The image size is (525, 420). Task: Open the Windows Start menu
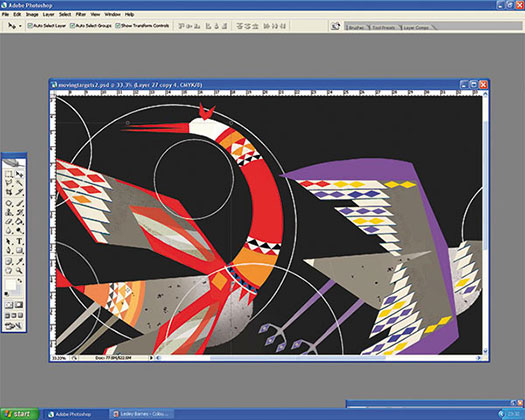click(x=19, y=414)
